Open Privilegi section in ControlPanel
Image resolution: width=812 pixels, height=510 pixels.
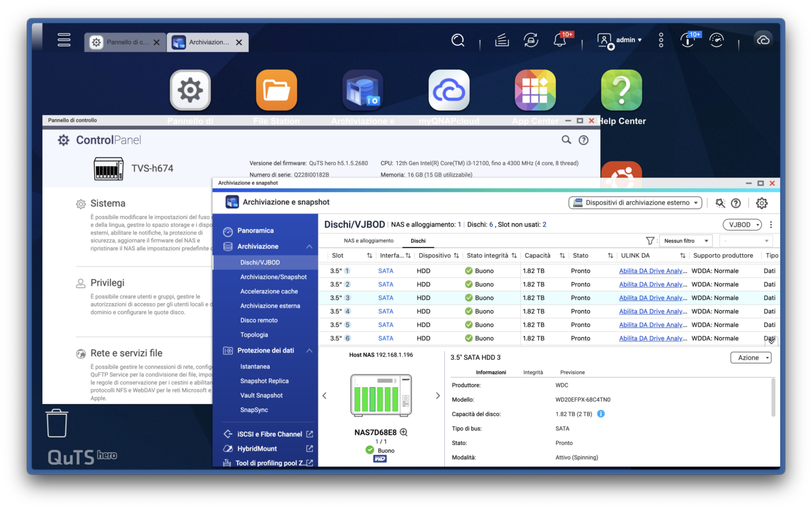(107, 283)
